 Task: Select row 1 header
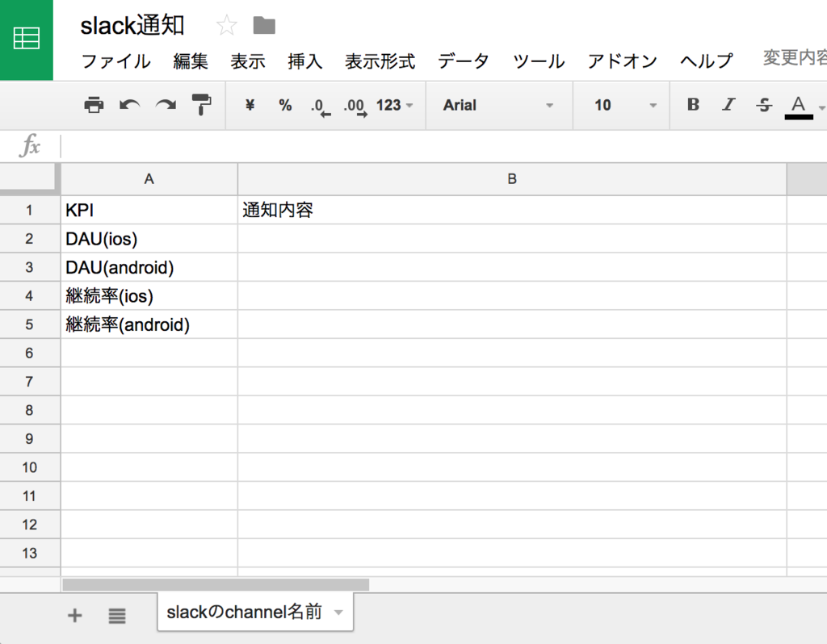[x=30, y=211]
